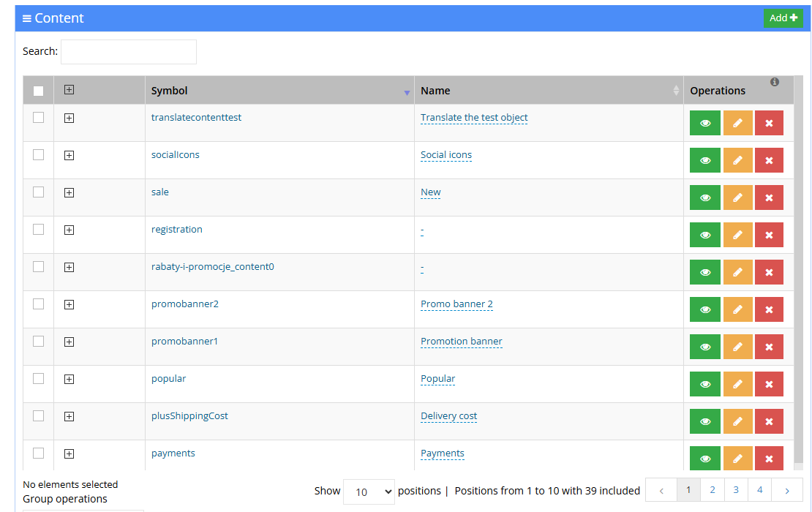Sort the table by Symbol column
Image resolution: width=812 pixels, height=512 pixels.
coord(279,91)
